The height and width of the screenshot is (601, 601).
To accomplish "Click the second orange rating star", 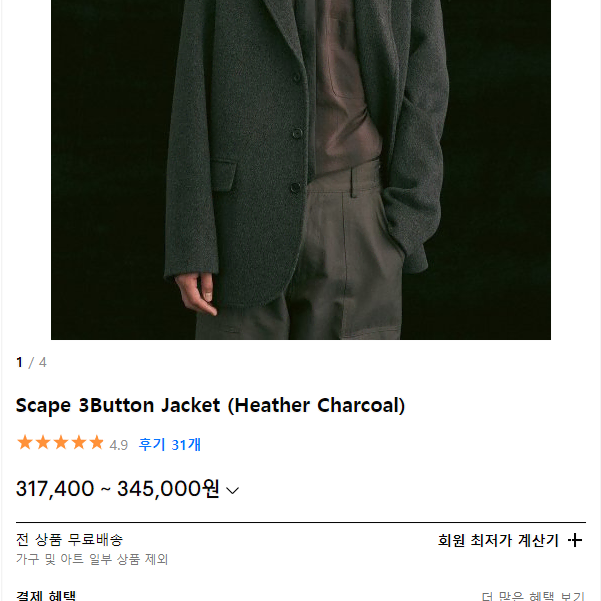I will tap(43, 442).
